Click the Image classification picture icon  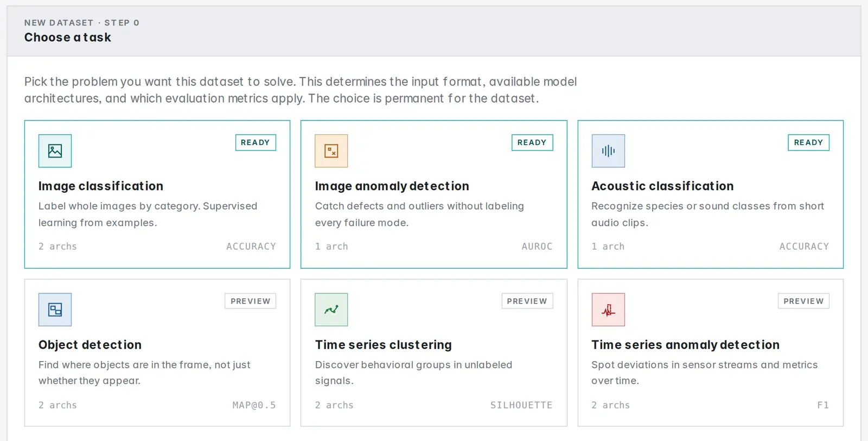click(x=55, y=151)
